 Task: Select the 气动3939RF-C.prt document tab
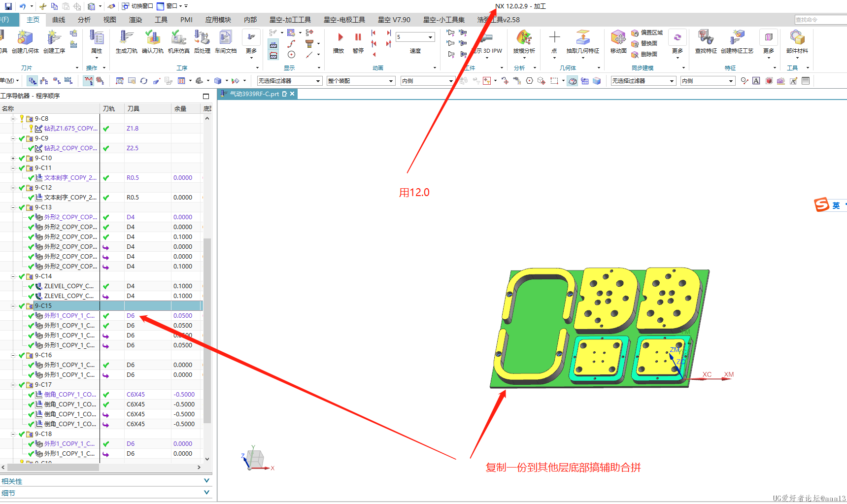point(254,94)
